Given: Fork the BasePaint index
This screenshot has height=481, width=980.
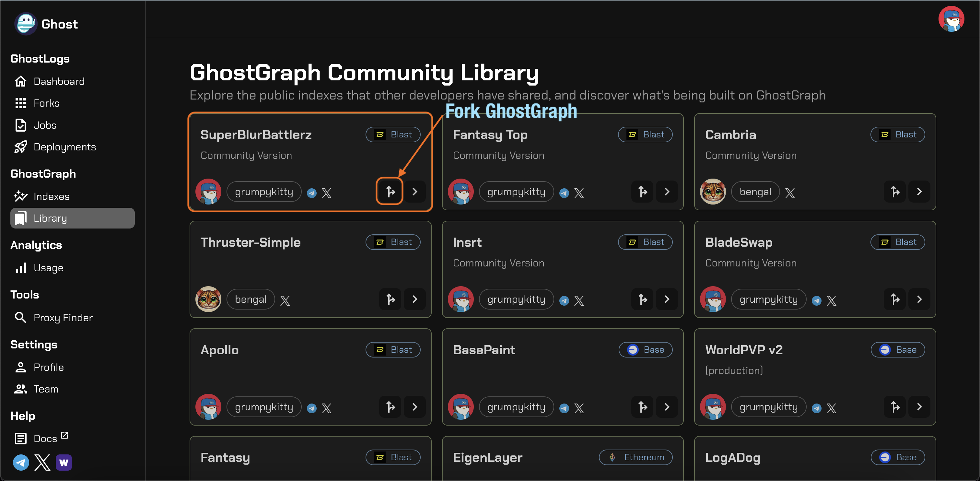Looking at the screenshot, I should coord(643,407).
